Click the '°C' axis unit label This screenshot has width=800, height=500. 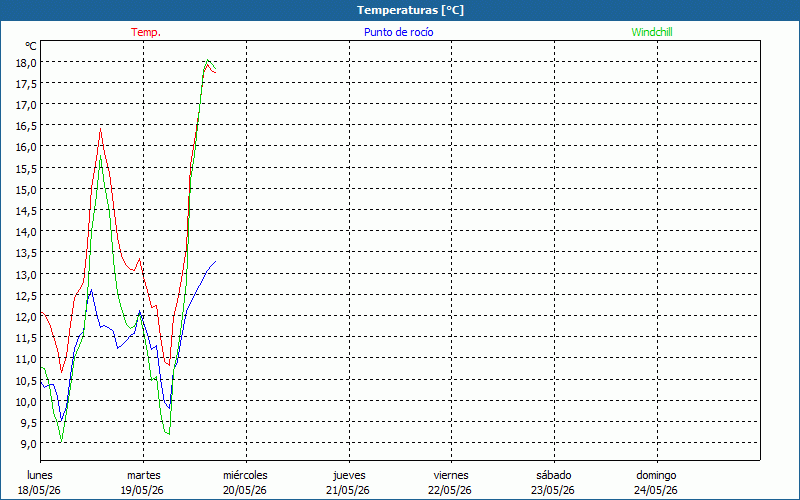(x=31, y=46)
